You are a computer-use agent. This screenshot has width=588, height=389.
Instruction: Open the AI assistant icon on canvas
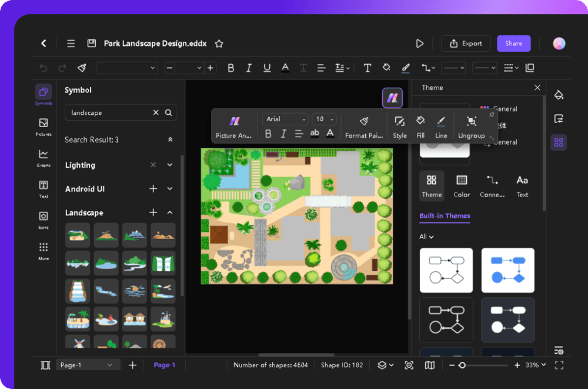(392, 98)
